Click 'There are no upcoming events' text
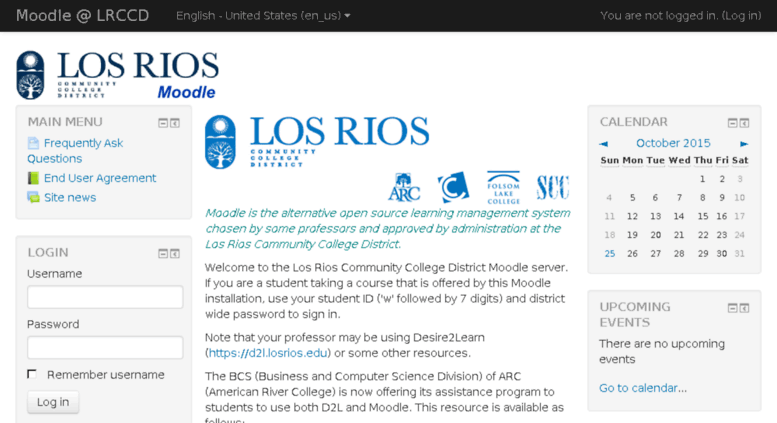Image resolution: width=777 pixels, height=423 pixels. pyautogui.click(x=662, y=351)
